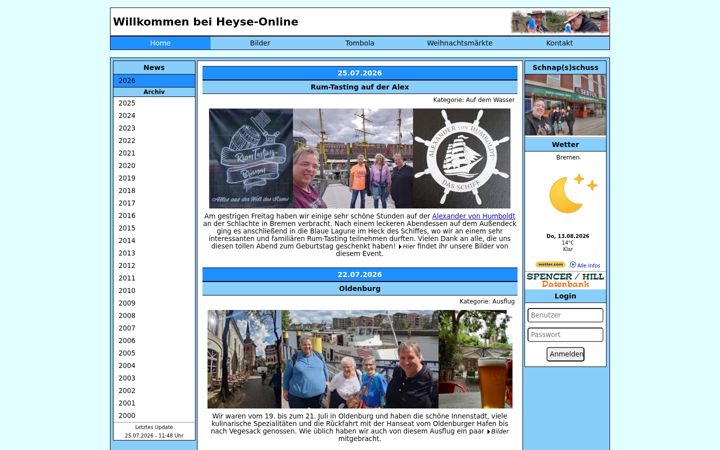The width and height of the screenshot is (720, 450).
Task: Click the Anmelden login button
Action: (x=565, y=354)
